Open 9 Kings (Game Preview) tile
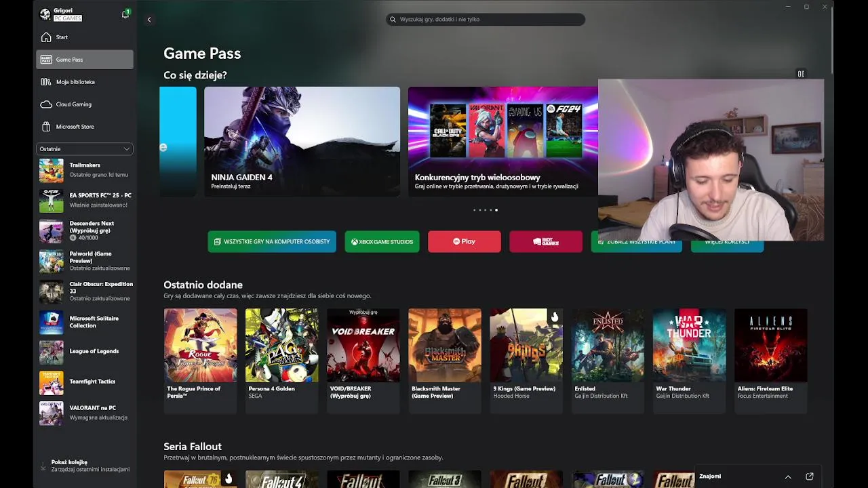This screenshot has height=488, width=868. (x=526, y=360)
